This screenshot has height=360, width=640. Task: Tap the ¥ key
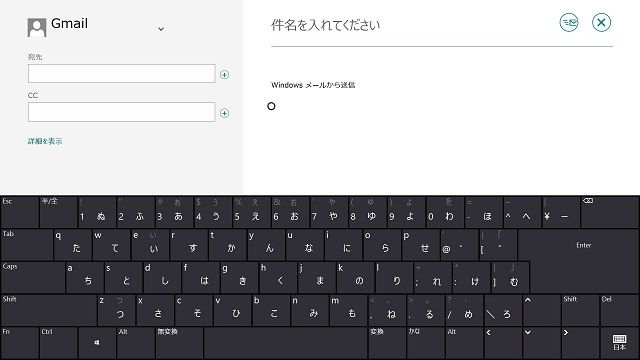tap(561, 212)
